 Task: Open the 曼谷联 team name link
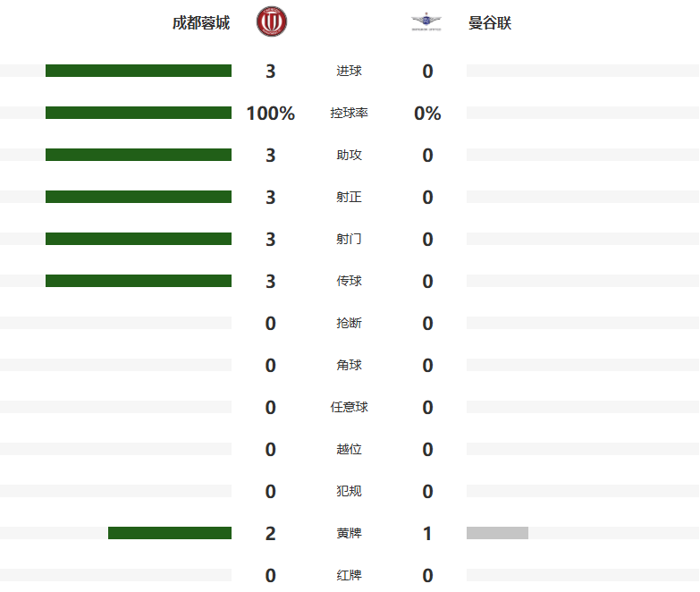tap(489, 22)
